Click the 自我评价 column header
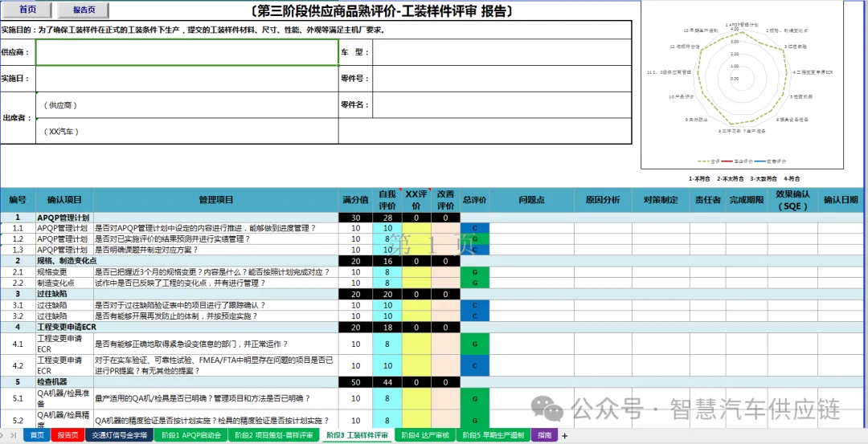Image resolution: width=868 pixels, height=444 pixels. click(387, 200)
